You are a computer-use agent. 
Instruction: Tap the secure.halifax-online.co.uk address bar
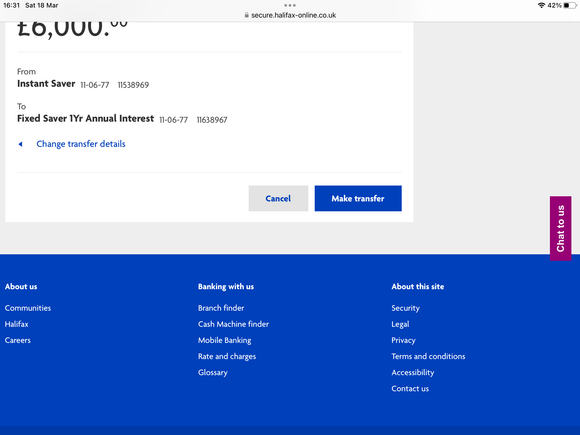coord(290,15)
